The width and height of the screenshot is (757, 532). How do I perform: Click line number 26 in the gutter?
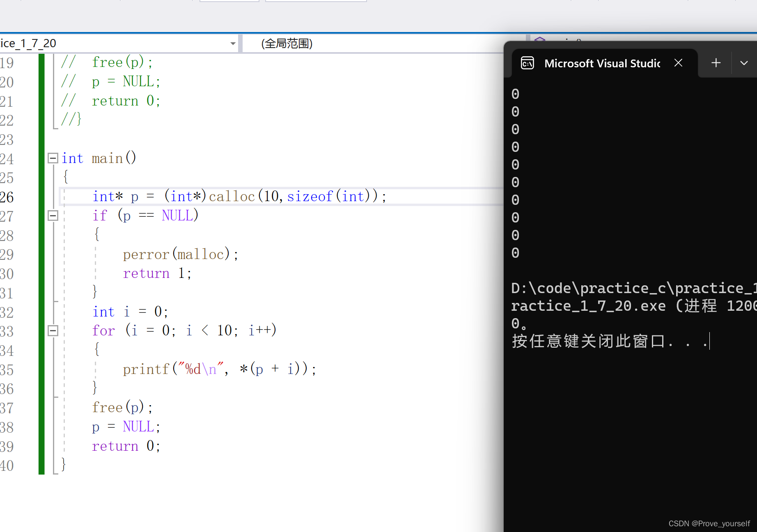pos(7,197)
